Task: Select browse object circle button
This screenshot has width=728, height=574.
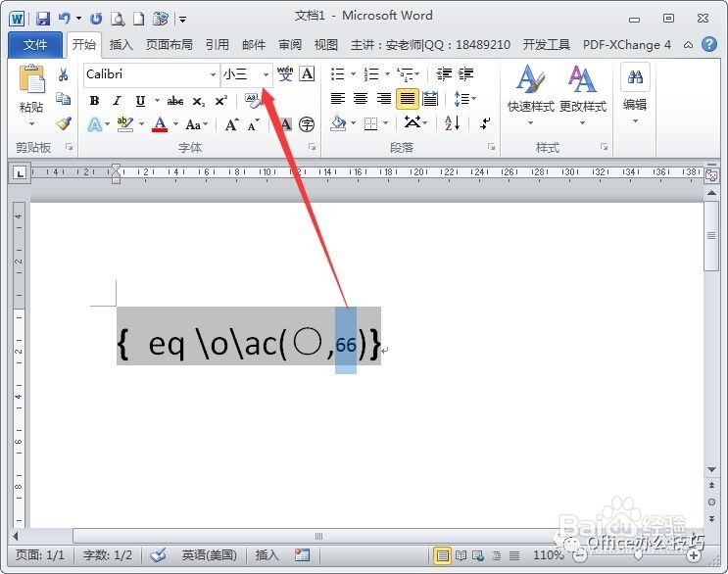Action: coord(711,502)
